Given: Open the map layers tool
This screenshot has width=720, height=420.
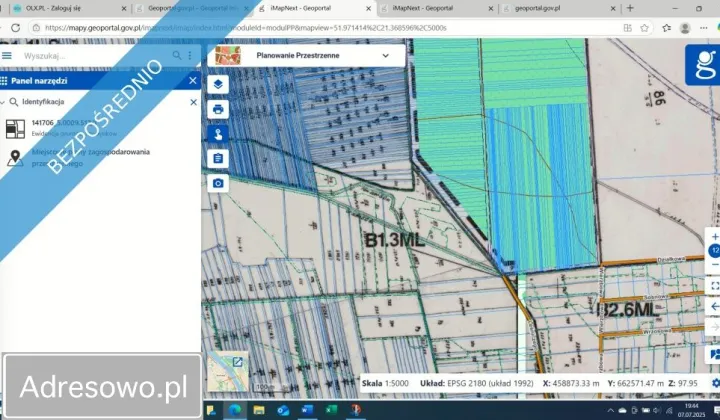Looking at the screenshot, I should pyautogui.click(x=219, y=84).
